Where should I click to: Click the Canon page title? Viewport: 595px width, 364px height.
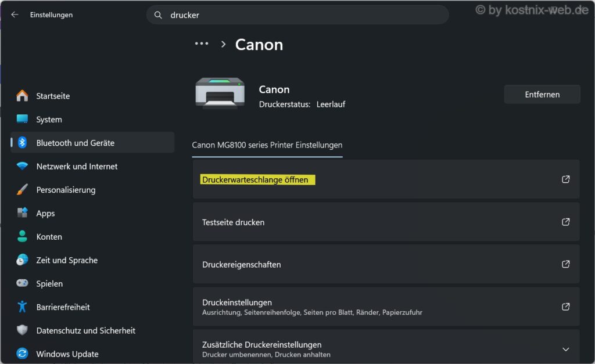259,44
